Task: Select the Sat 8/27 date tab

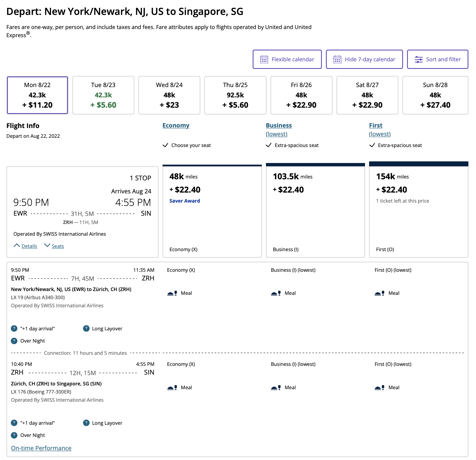Action: [367, 95]
